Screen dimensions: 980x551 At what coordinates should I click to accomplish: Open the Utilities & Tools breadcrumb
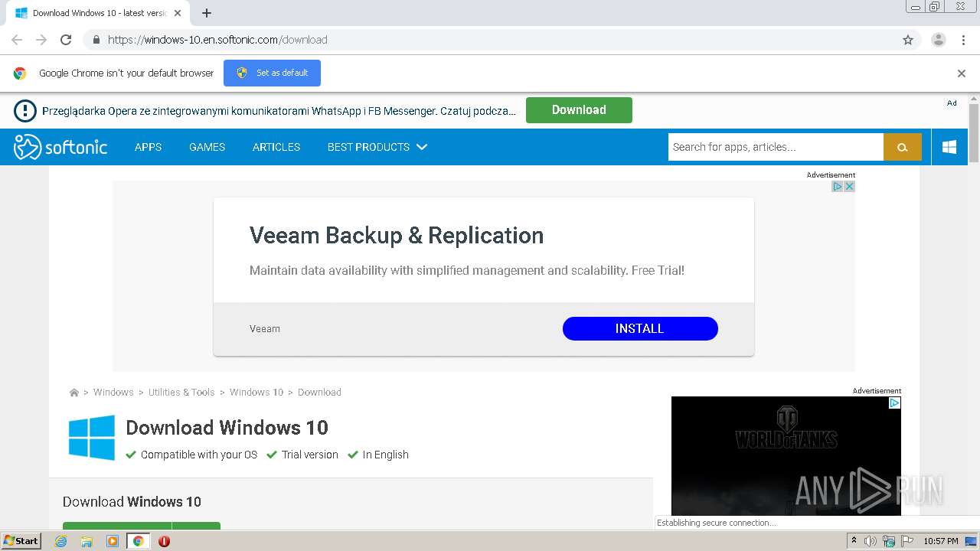181,393
